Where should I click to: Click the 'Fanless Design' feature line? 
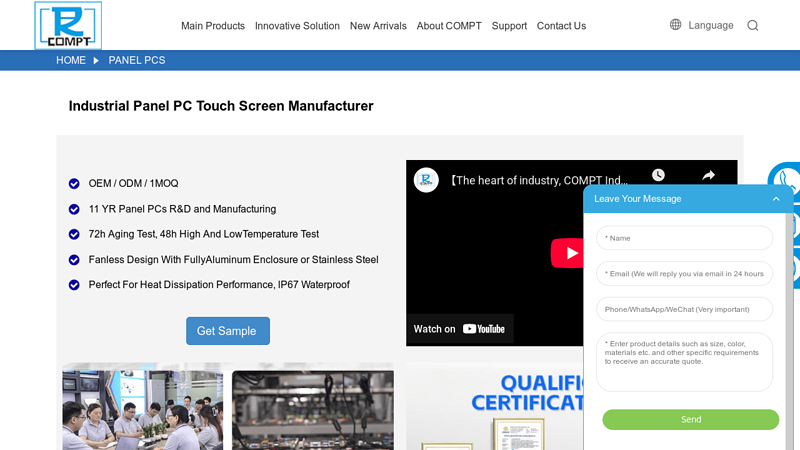233,260
